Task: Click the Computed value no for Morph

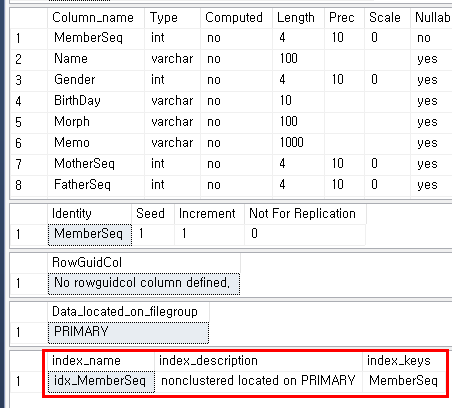Action: (236, 122)
